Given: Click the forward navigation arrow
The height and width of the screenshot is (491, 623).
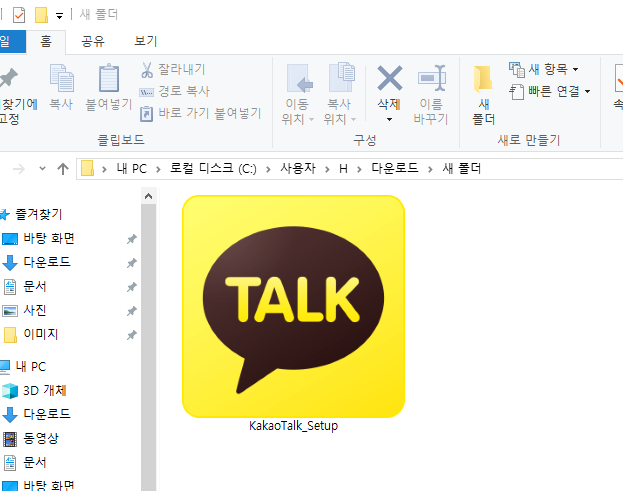Looking at the screenshot, I should tap(19, 169).
